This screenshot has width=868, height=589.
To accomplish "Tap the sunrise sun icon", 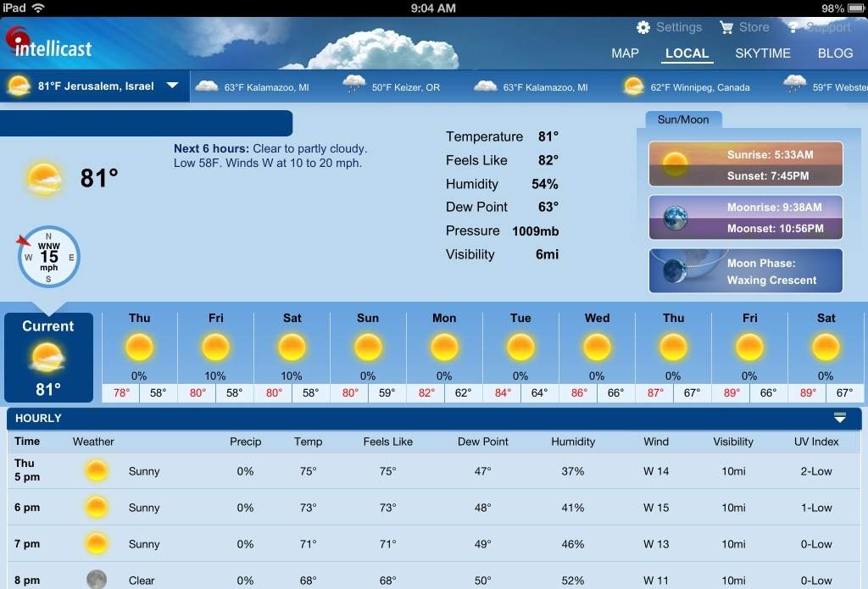I will pos(675,164).
